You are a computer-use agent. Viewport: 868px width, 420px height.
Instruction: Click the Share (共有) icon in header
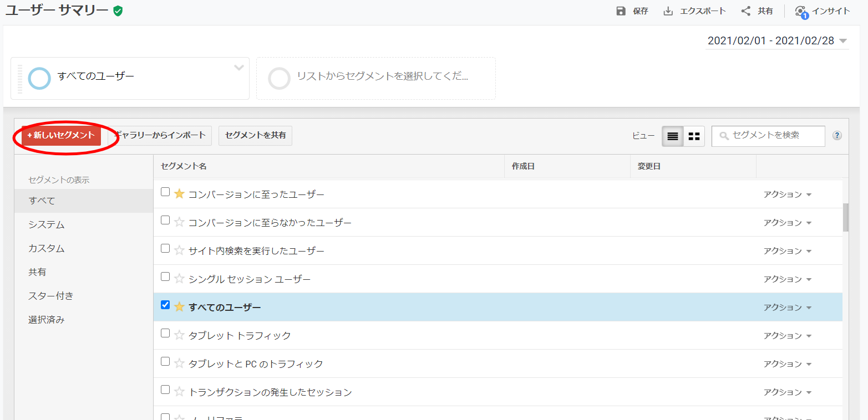[x=746, y=11]
